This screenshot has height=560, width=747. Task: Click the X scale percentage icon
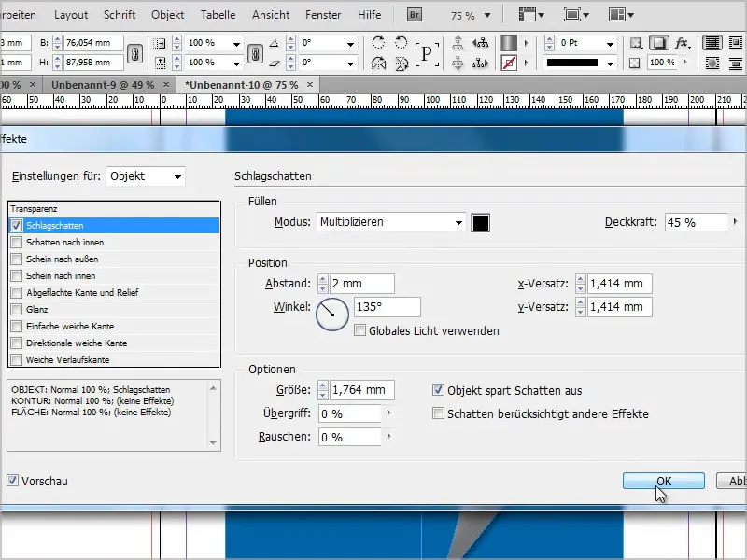pyautogui.click(x=160, y=43)
